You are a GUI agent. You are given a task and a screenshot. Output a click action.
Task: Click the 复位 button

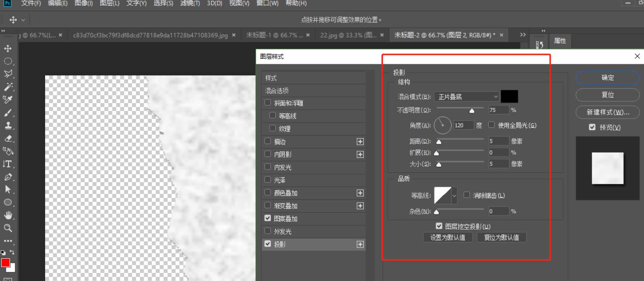point(608,95)
